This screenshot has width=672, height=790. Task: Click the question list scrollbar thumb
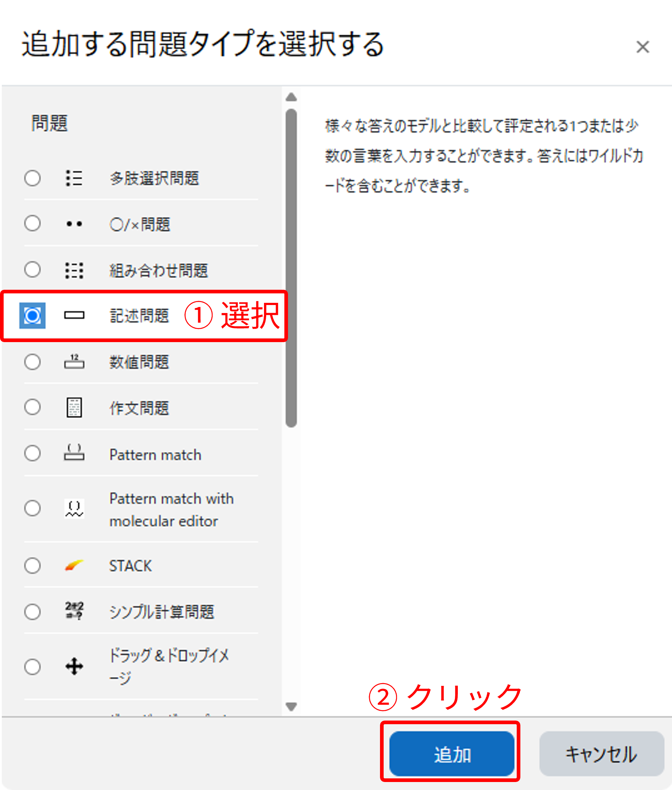[x=291, y=268]
